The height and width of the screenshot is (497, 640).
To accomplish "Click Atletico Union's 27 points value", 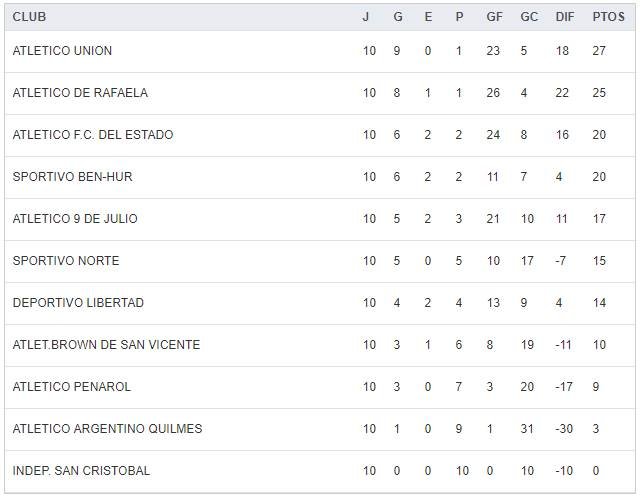I will point(600,51).
